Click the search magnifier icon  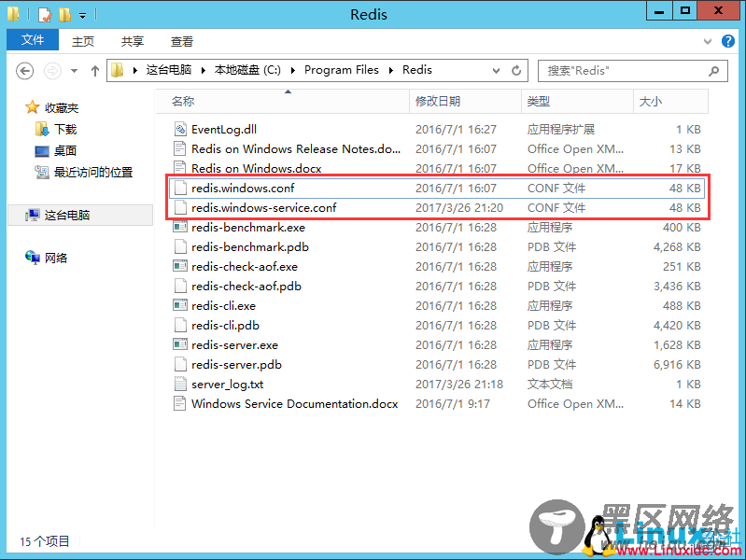click(713, 71)
